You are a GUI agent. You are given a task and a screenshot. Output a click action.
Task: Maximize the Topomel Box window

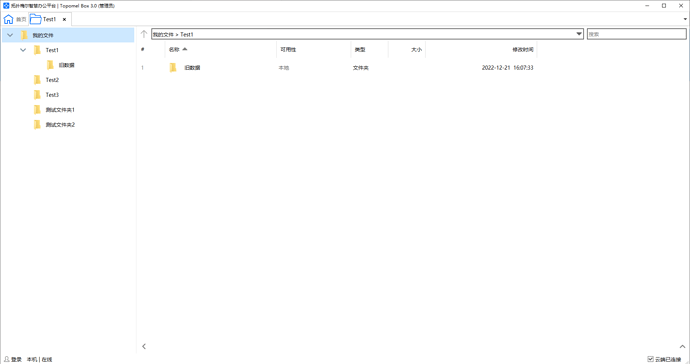click(x=664, y=6)
